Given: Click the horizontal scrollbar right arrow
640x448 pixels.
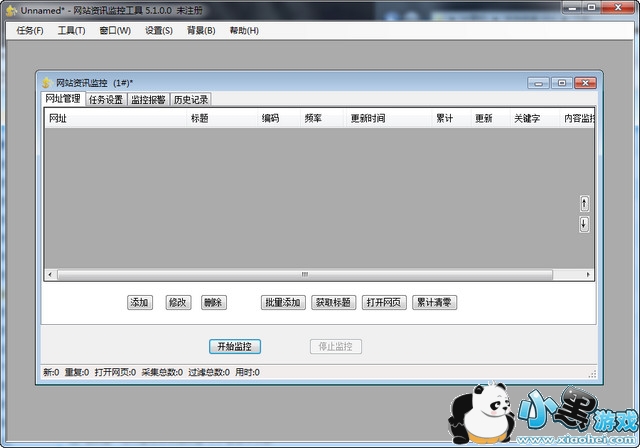Looking at the screenshot, I should pos(588,274).
